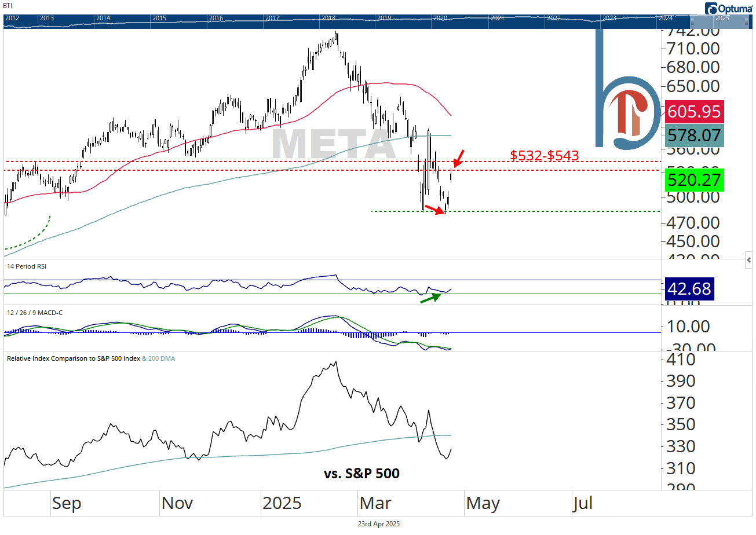Select the teal 578.07 price tag

coord(693,136)
